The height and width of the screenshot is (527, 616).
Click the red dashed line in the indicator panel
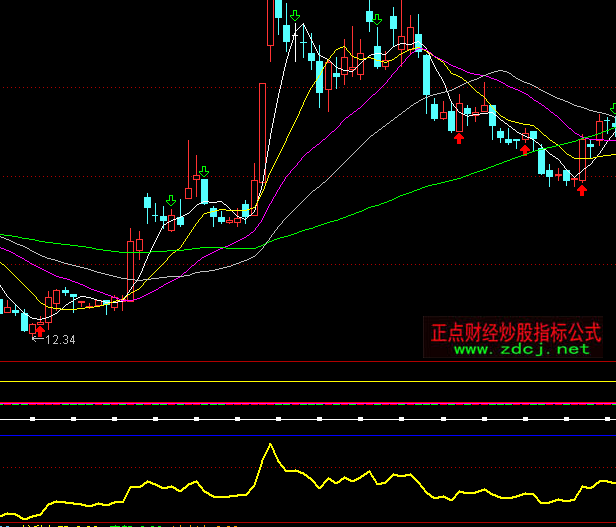(300, 403)
